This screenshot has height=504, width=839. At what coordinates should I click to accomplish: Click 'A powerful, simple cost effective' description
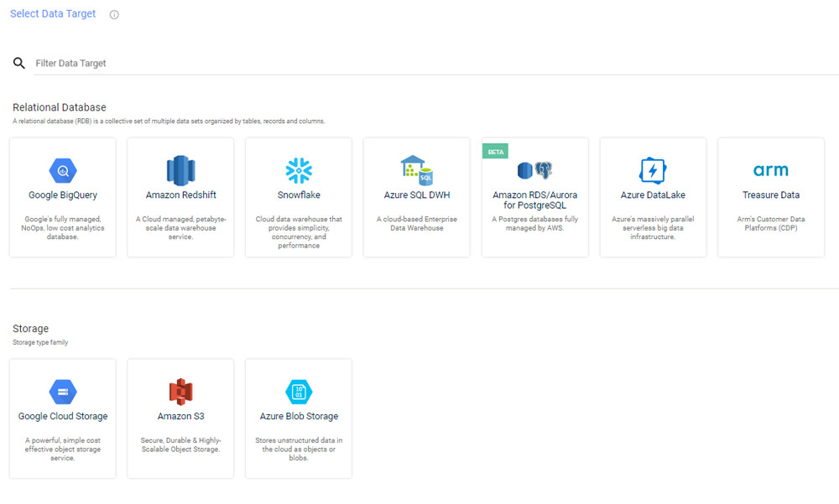tap(63, 449)
